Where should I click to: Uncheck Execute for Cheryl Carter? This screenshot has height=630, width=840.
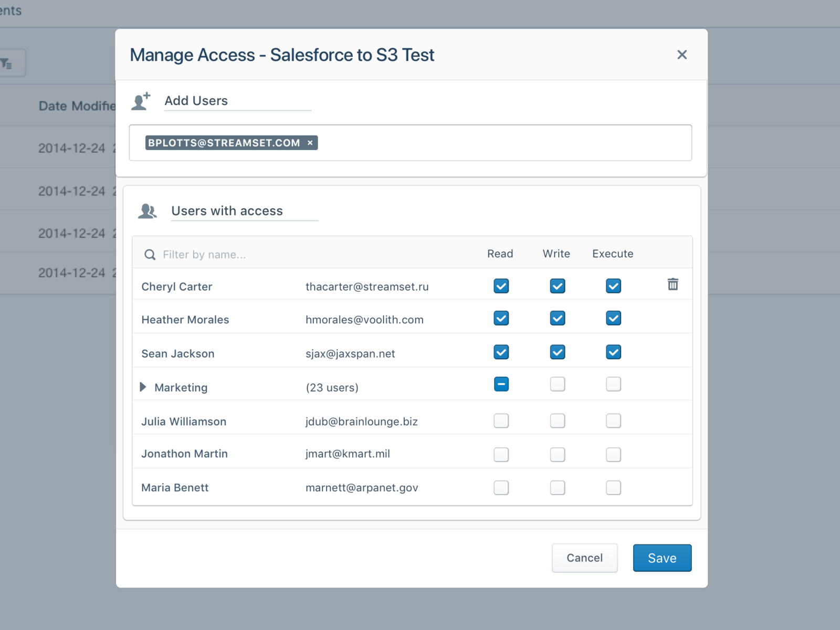613,286
